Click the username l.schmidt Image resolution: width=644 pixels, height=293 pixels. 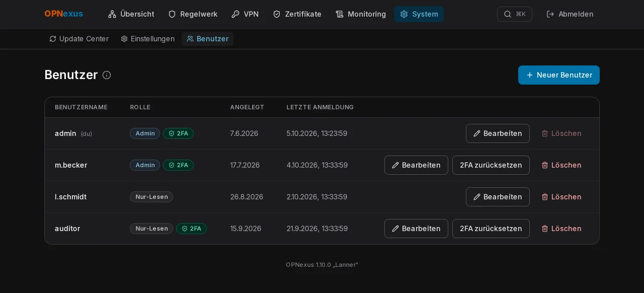click(70, 197)
